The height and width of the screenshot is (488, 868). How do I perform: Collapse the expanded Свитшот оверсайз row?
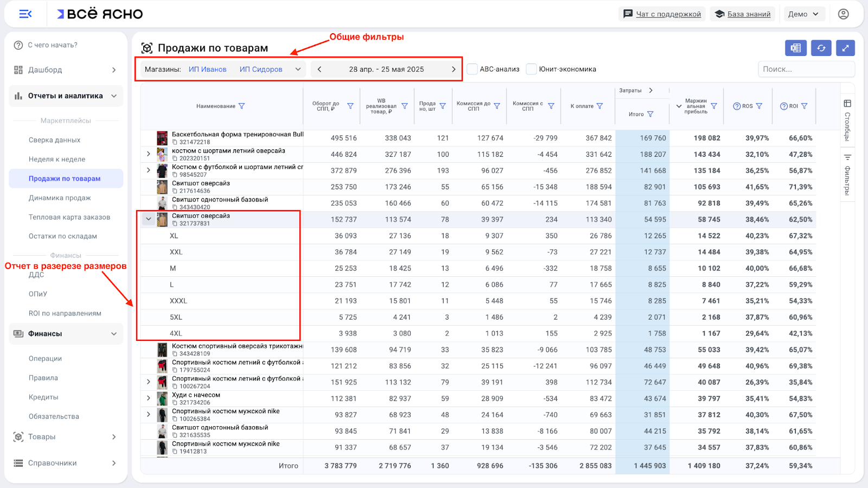coord(148,219)
